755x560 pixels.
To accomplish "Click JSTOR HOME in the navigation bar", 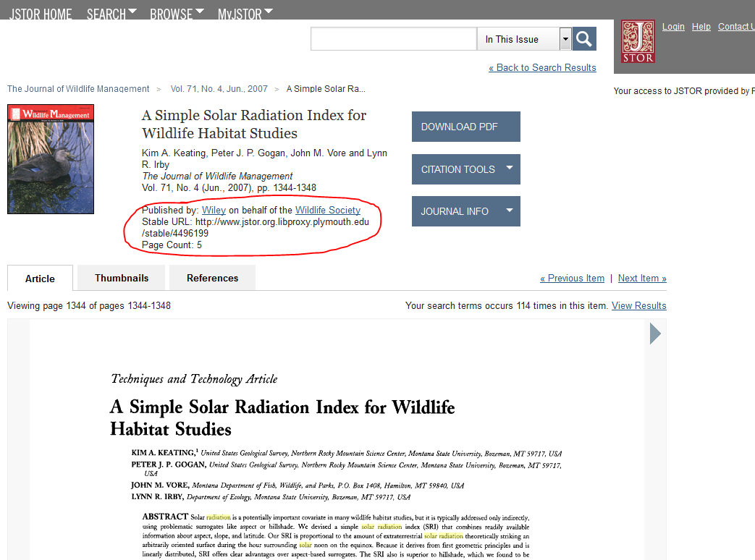I will 40,14.
